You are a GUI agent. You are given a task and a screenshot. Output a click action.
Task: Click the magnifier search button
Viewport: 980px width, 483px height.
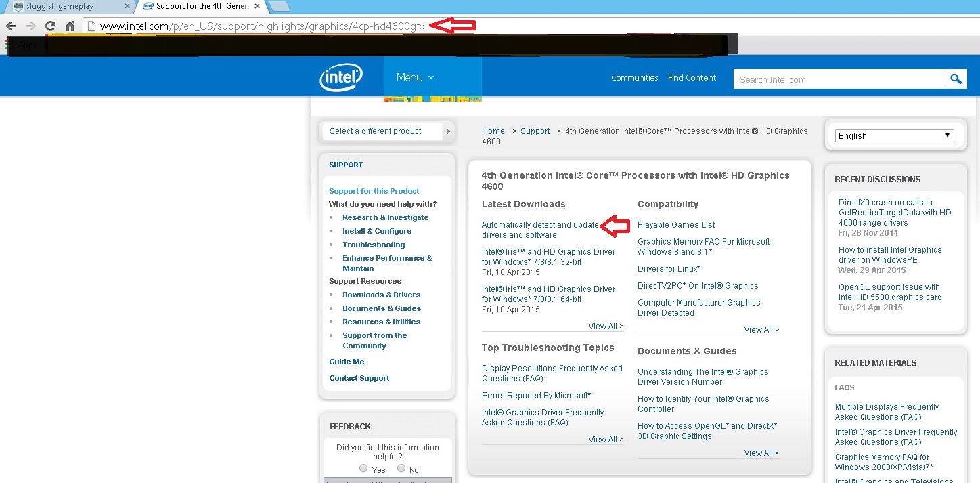[956, 79]
